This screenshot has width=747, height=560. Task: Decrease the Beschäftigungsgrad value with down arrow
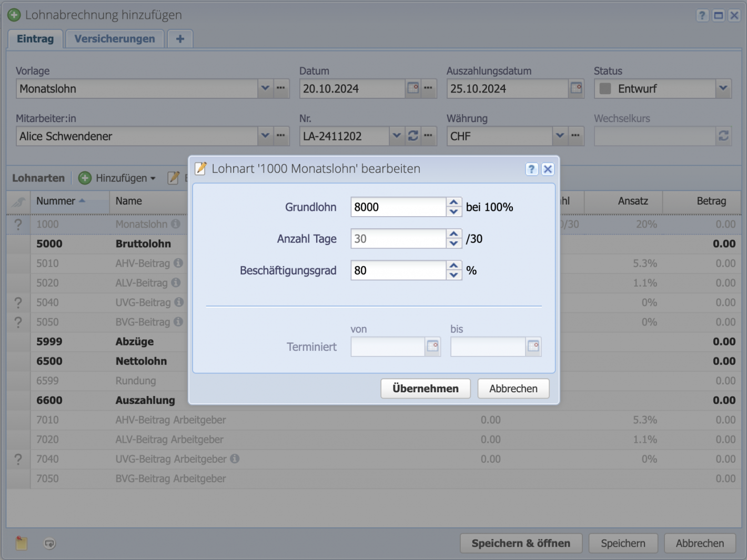tap(453, 275)
